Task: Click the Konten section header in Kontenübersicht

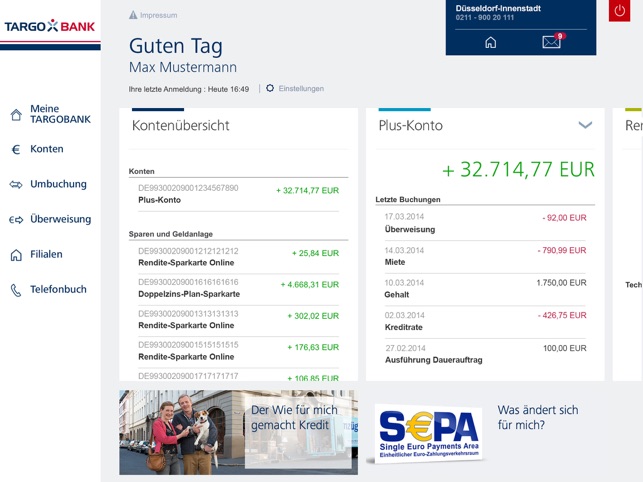Action: click(x=141, y=171)
